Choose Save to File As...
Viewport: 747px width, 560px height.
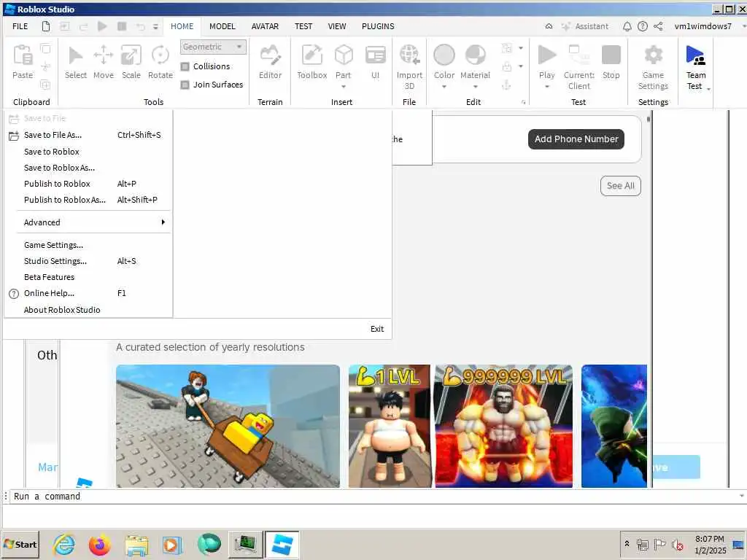[x=88, y=135]
